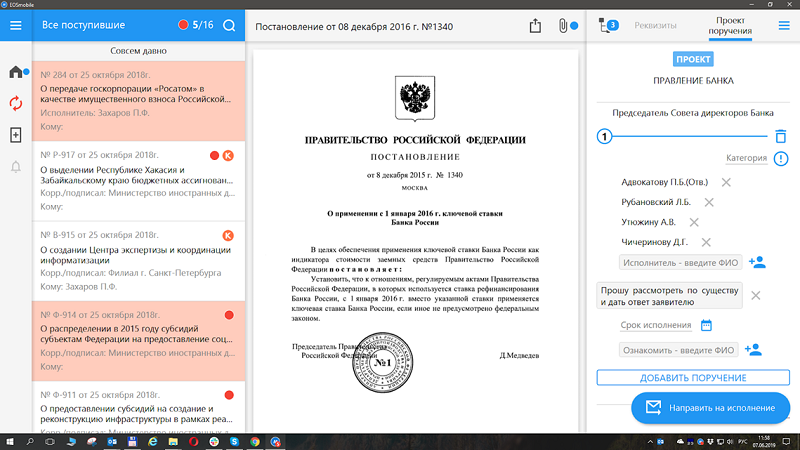Click red dot on document Ф-914
This screenshot has height=450, width=800.
[229, 315]
